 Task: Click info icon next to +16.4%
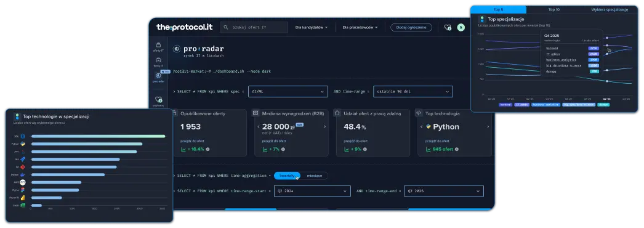pos(207,149)
